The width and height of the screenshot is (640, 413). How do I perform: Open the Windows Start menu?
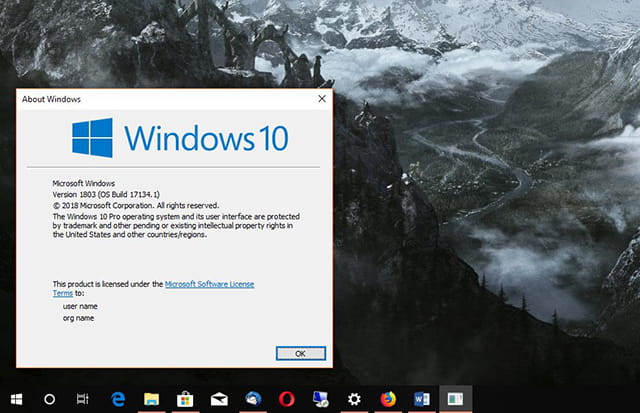[x=16, y=399]
